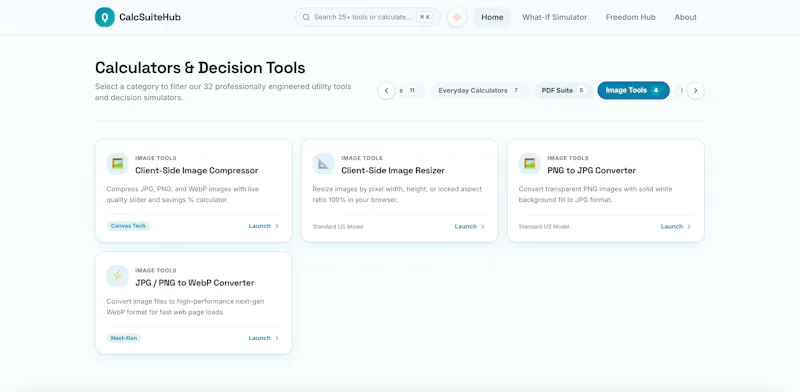Open the About page
800x392 pixels.
tap(686, 17)
